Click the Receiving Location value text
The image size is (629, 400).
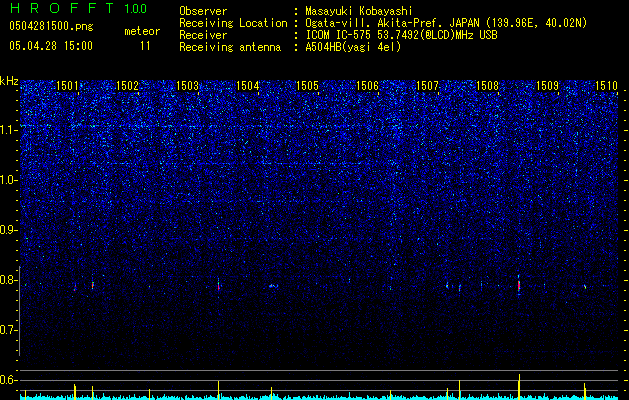pyautogui.click(x=446, y=23)
